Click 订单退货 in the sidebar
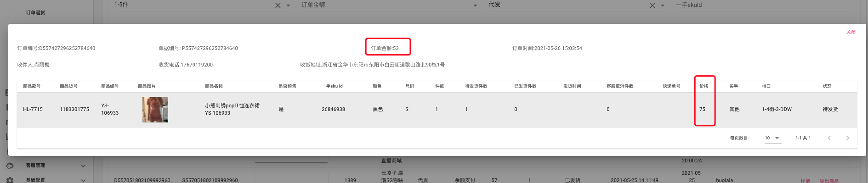The width and height of the screenshot is (868, 183). [35, 12]
